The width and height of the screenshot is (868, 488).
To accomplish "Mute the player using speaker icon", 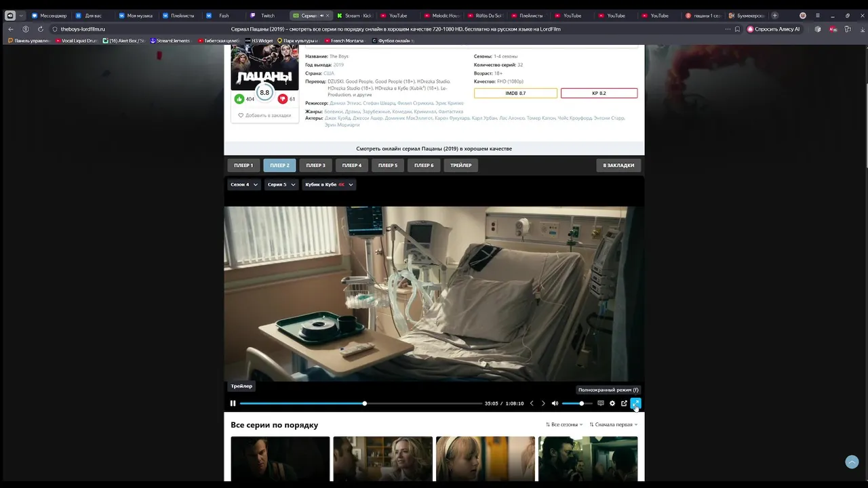I will coord(555,403).
